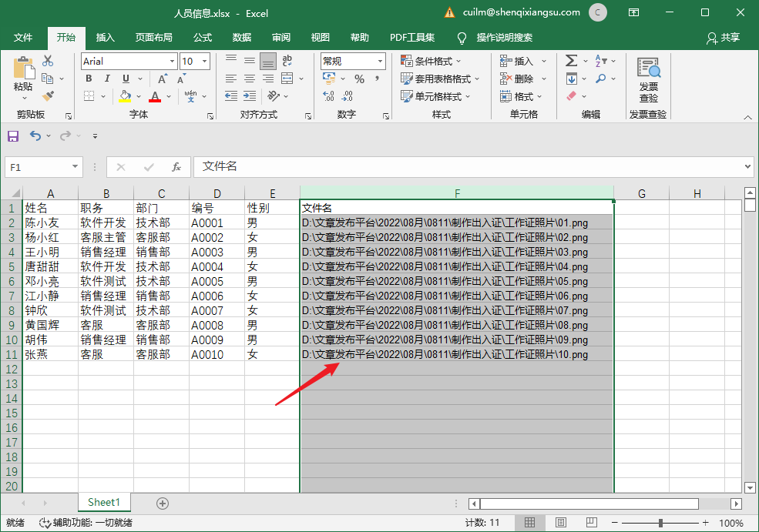Open Sort and Filter icon
Image resolution: width=759 pixels, height=532 pixels.
click(x=601, y=61)
